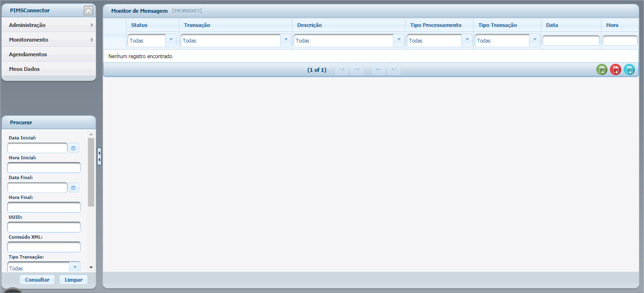Go to previous page of results
644x293 pixels.
click(x=357, y=69)
